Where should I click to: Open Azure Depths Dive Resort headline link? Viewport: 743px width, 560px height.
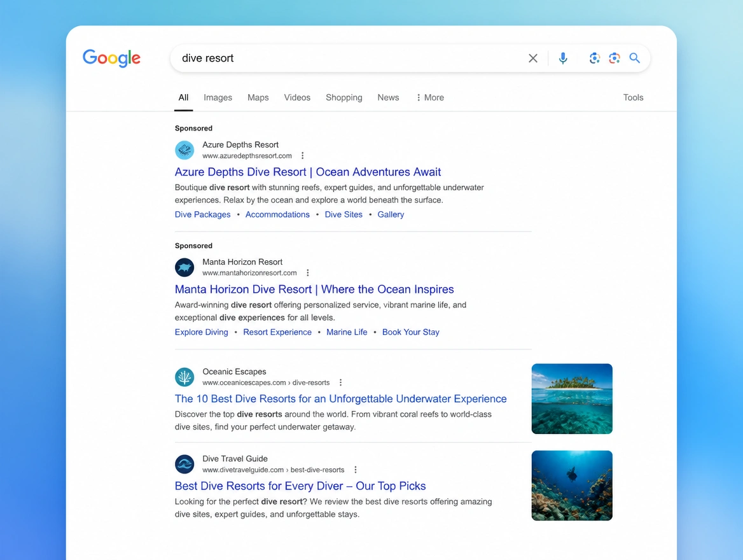(x=308, y=172)
